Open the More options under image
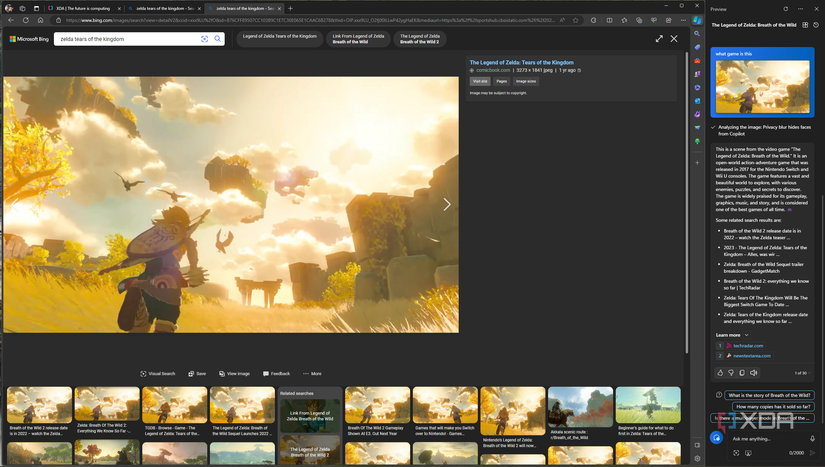Screen dimensions: 825x467 coord(313,374)
